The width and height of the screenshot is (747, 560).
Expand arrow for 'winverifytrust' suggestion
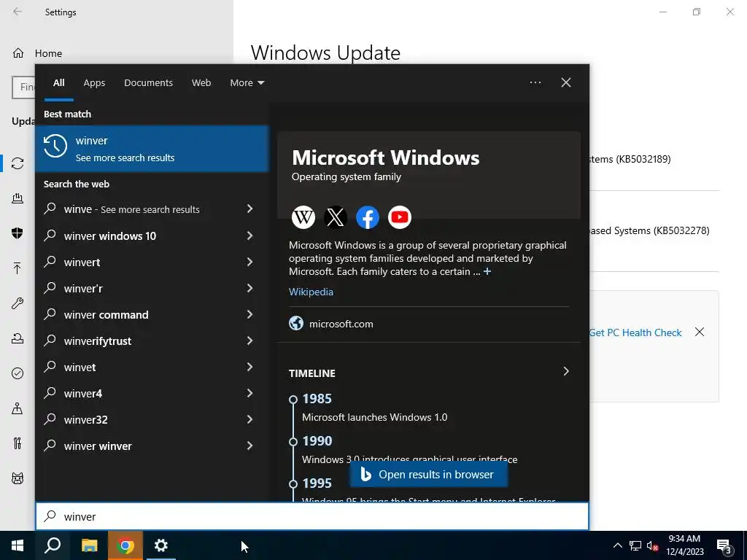(249, 340)
